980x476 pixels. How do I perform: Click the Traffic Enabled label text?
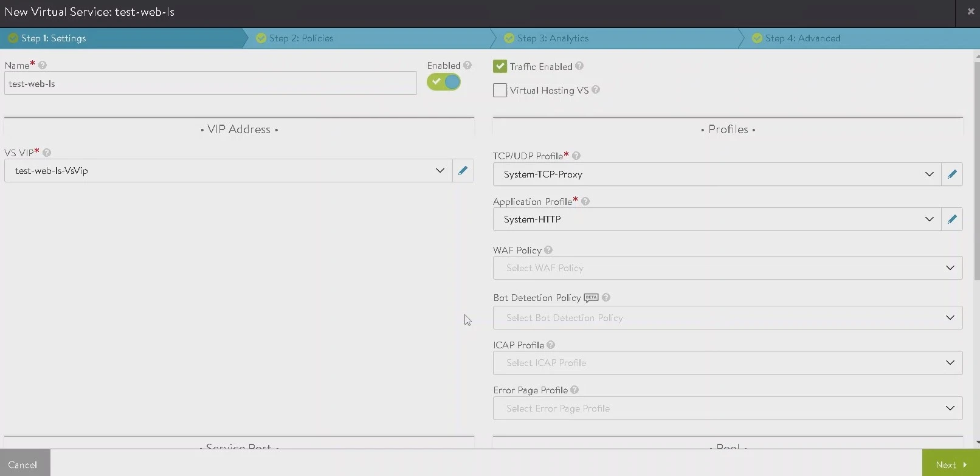click(541, 67)
